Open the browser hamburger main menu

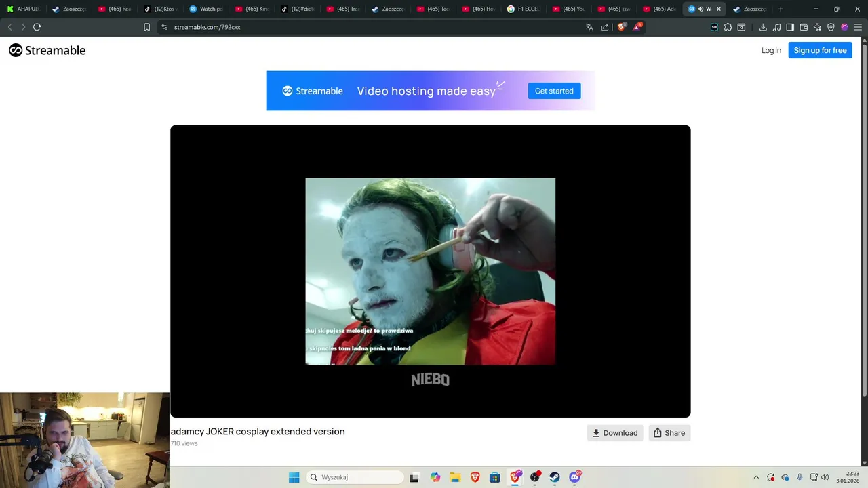[858, 27]
